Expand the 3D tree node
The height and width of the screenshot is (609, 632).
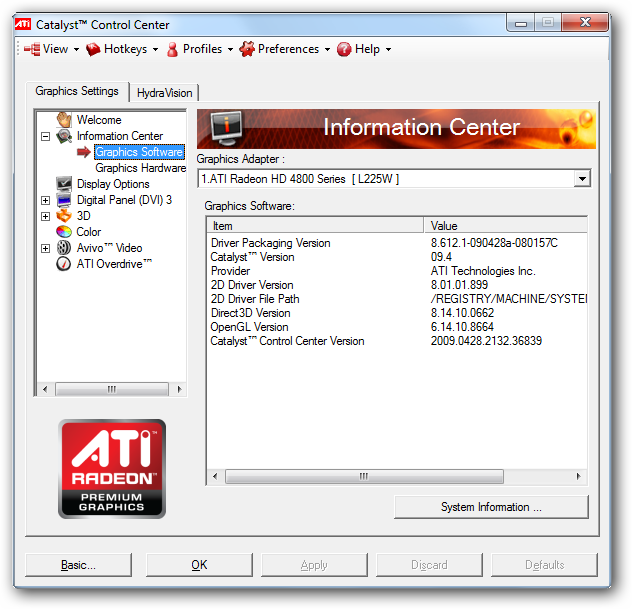[x=46, y=216]
